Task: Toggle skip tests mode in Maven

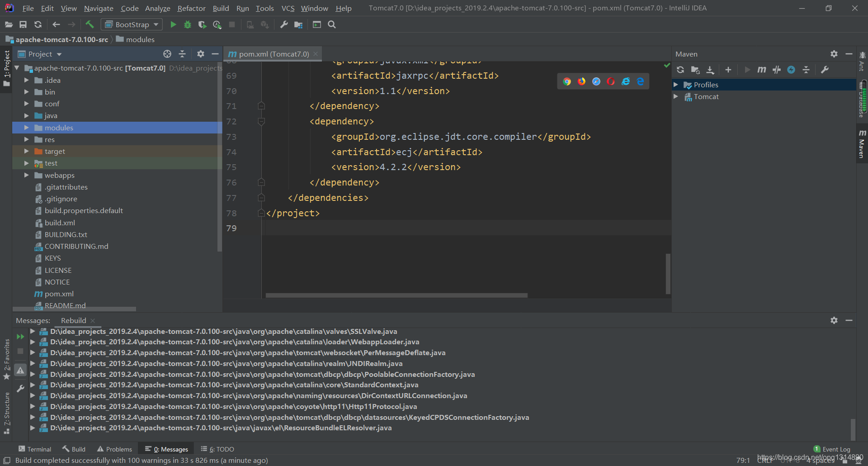Action: (791, 70)
